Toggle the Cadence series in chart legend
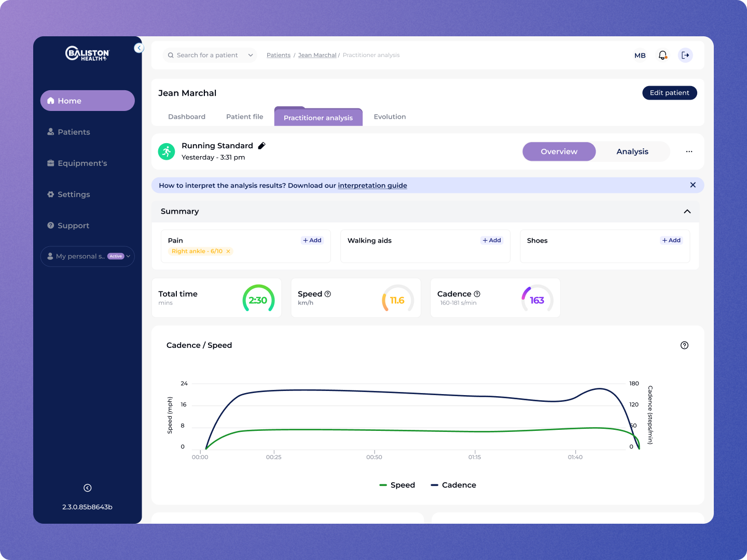 click(453, 485)
